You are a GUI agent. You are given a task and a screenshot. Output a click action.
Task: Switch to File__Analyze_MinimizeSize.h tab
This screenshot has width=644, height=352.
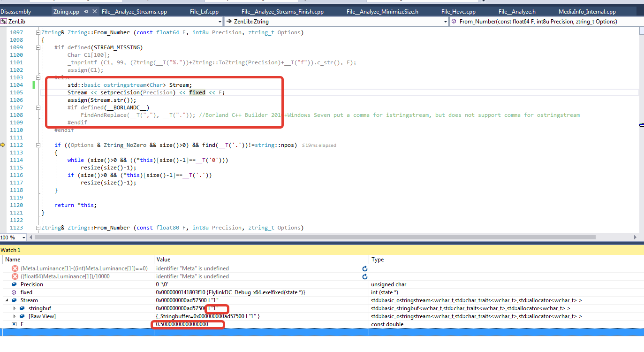tap(382, 11)
